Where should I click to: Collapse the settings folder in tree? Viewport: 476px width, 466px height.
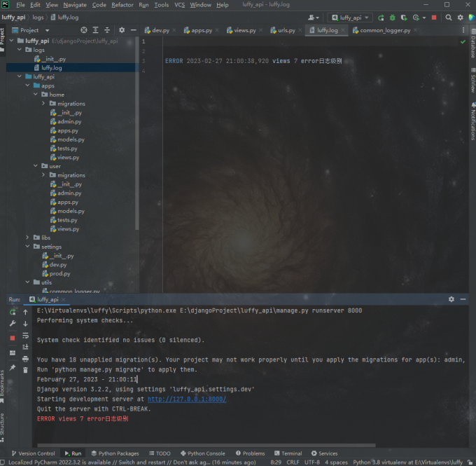pyautogui.click(x=27, y=247)
